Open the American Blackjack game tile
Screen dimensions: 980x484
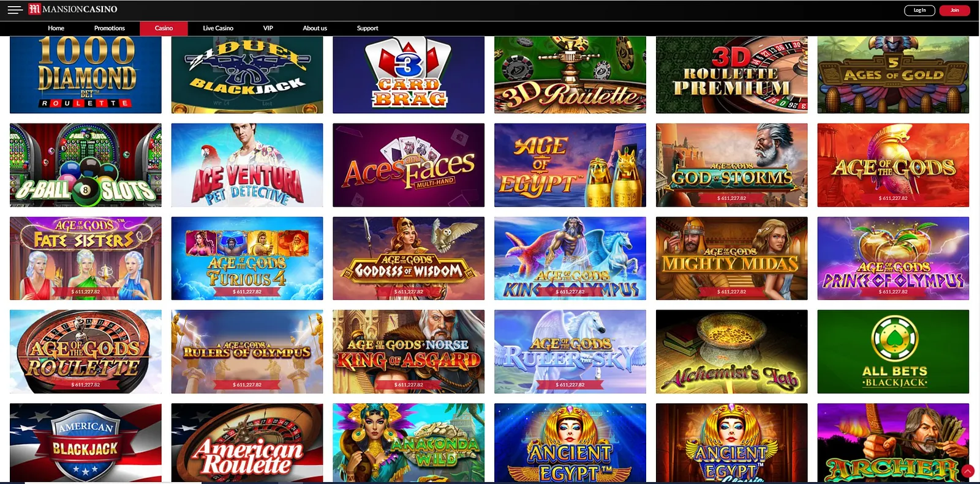pyautogui.click(x=86, y=442)
